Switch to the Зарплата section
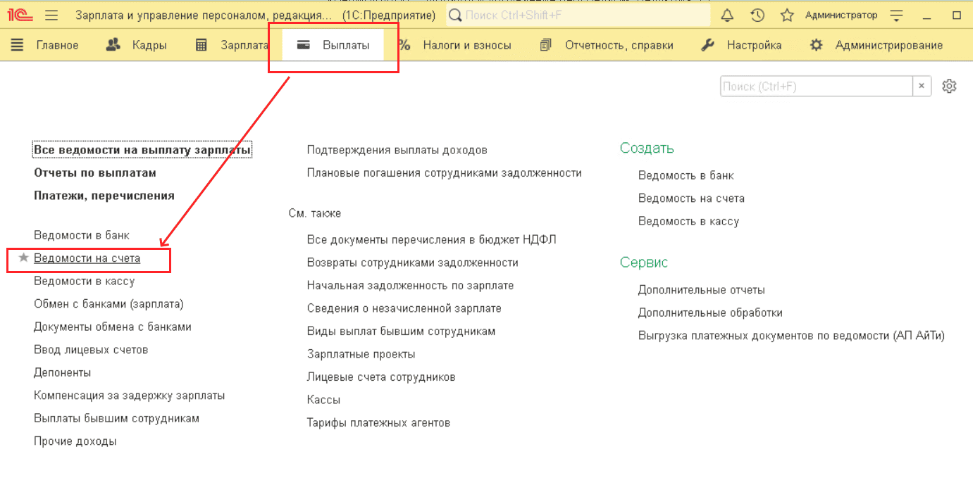Screen dimensions: 980x492 pos(232,45)
